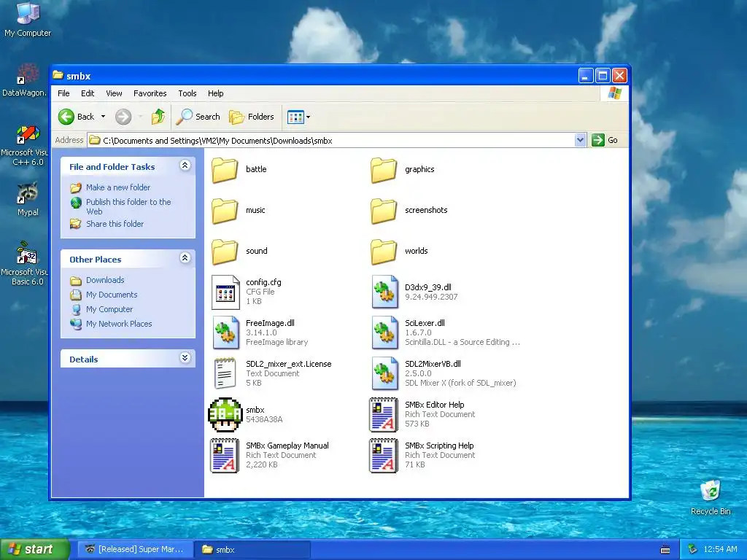Select the SMBx Gameplay Manual document icon

(x=225, y=456)
